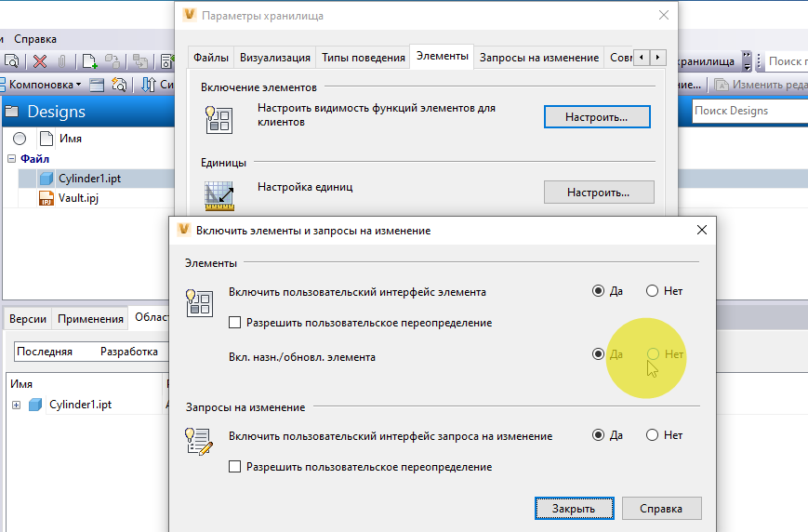
Task: Click the Закрыть button
Action: click(x=574, y=509)
